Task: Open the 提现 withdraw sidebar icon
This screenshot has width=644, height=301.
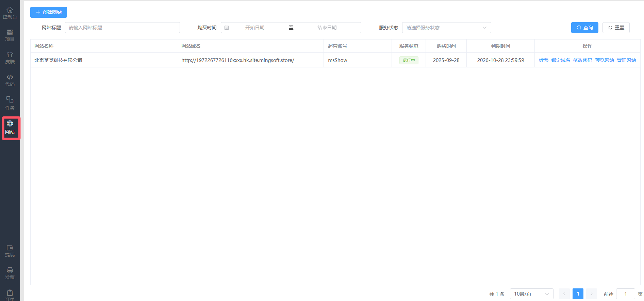Action: 10,251
